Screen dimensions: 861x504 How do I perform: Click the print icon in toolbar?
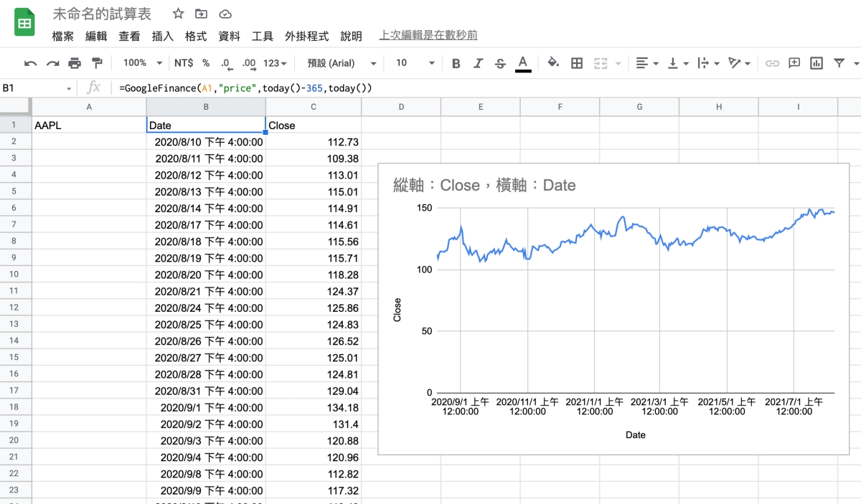[x=75, y=63]
